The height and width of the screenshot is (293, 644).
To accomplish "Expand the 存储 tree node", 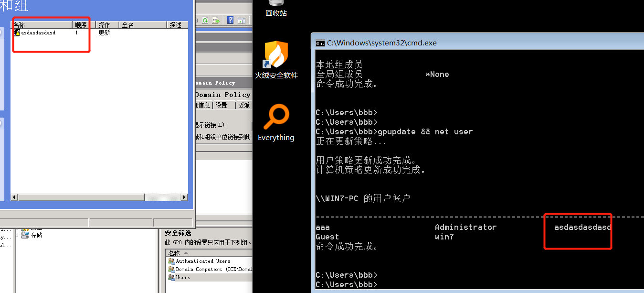I will 17,235.
